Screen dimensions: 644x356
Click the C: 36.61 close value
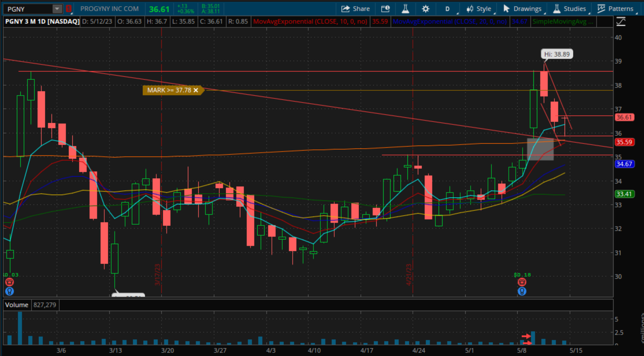[x=211, y=22]
